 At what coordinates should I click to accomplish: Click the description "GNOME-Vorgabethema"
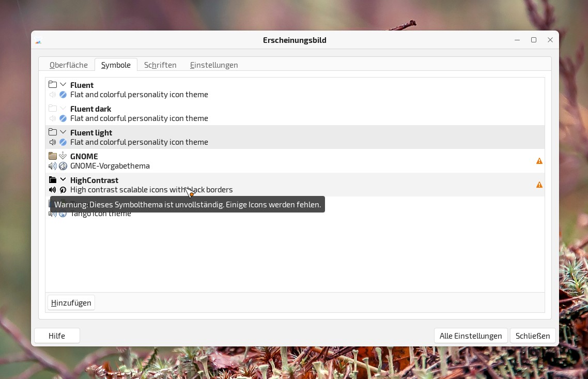(110, 166)
